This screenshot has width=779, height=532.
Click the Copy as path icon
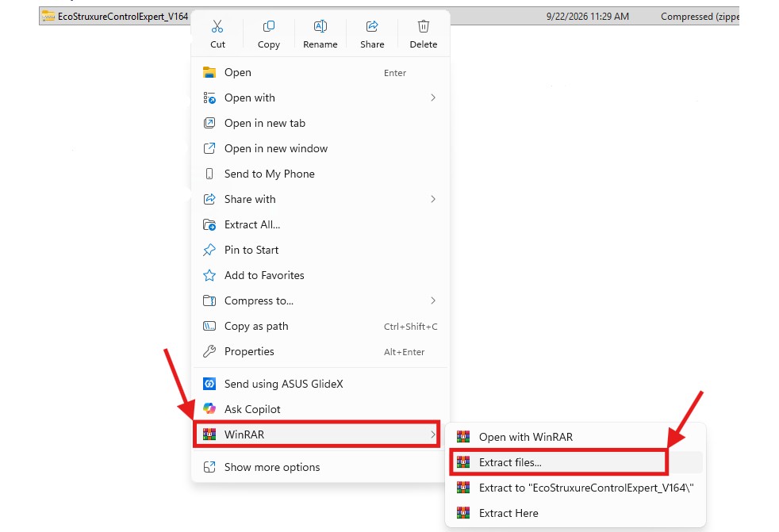click(x=209, y=326)
